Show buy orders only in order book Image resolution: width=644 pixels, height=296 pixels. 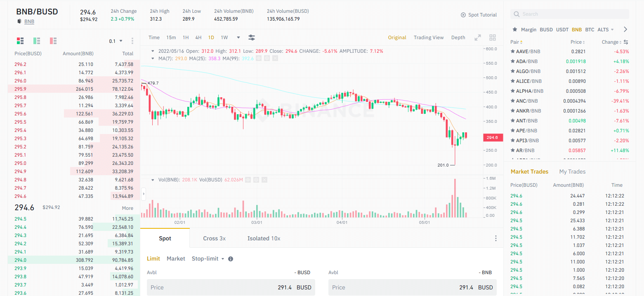(37, 41)
